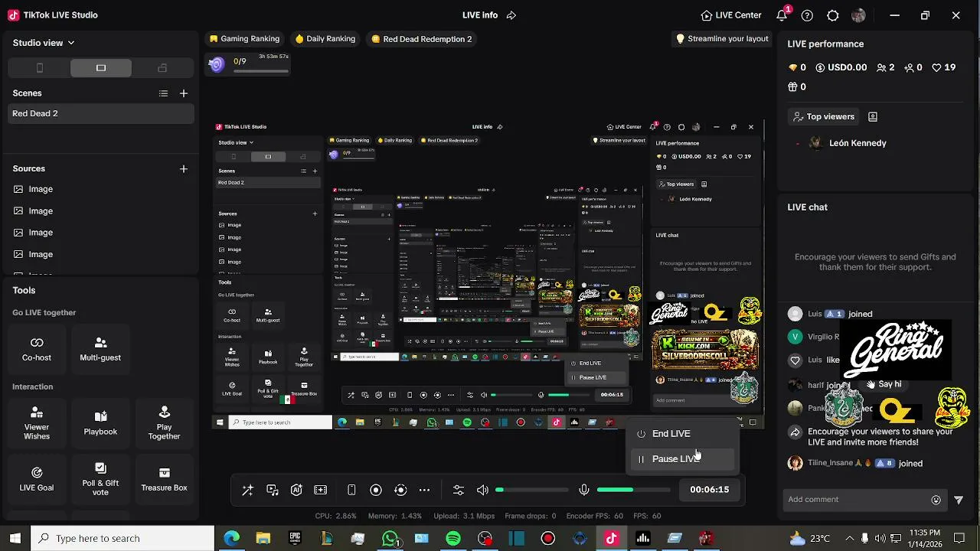The width and height of the screenshot is (980, 551).
Task: Adjust the microphone level slider
Action: click(632, 490)
